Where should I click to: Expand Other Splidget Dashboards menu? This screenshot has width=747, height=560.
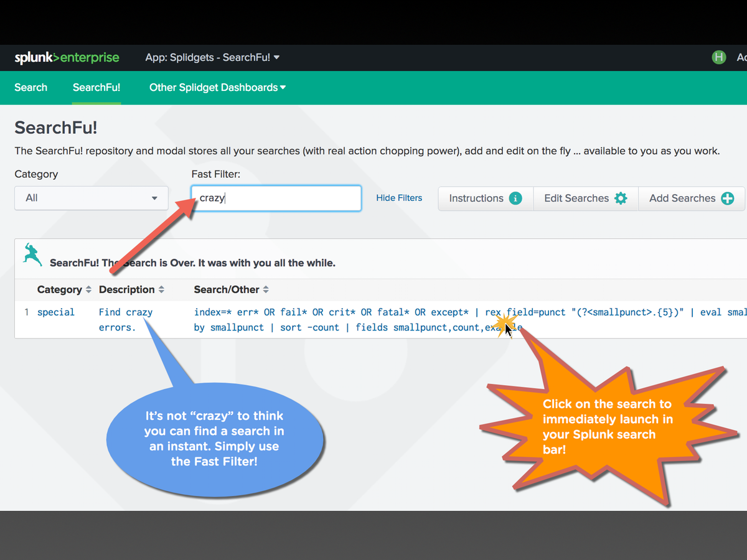(218, 88)
